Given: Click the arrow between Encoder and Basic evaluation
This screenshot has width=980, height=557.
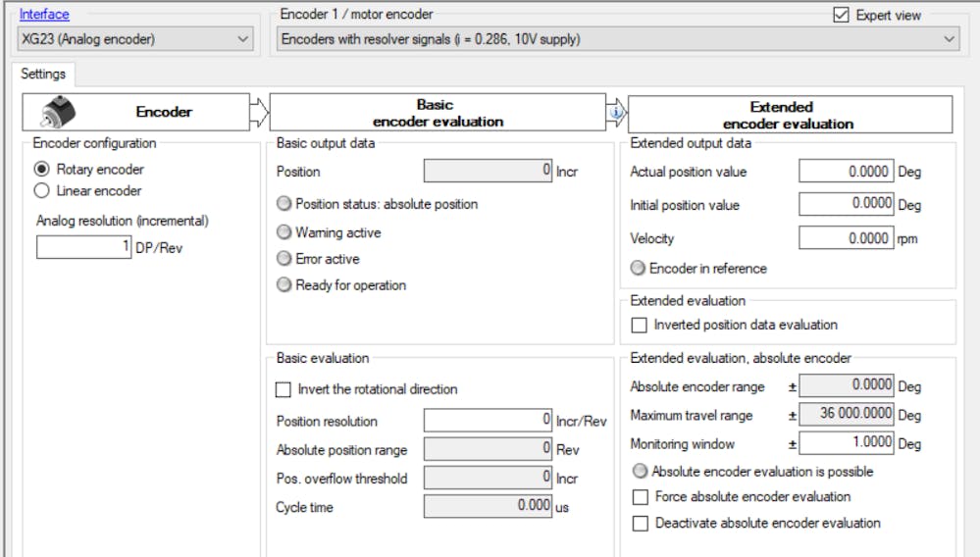Looking at the screenshot, I should click(x=259, y=113).
